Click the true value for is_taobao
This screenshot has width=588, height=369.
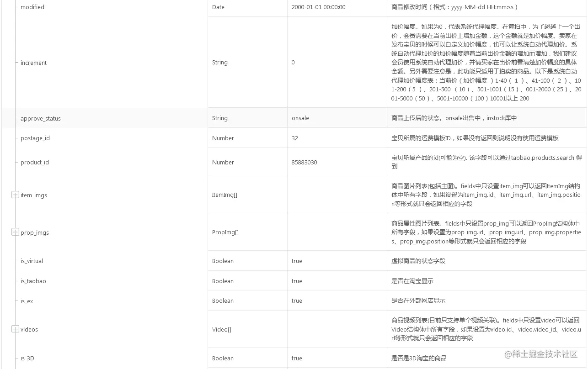click(x=297, y=281)
